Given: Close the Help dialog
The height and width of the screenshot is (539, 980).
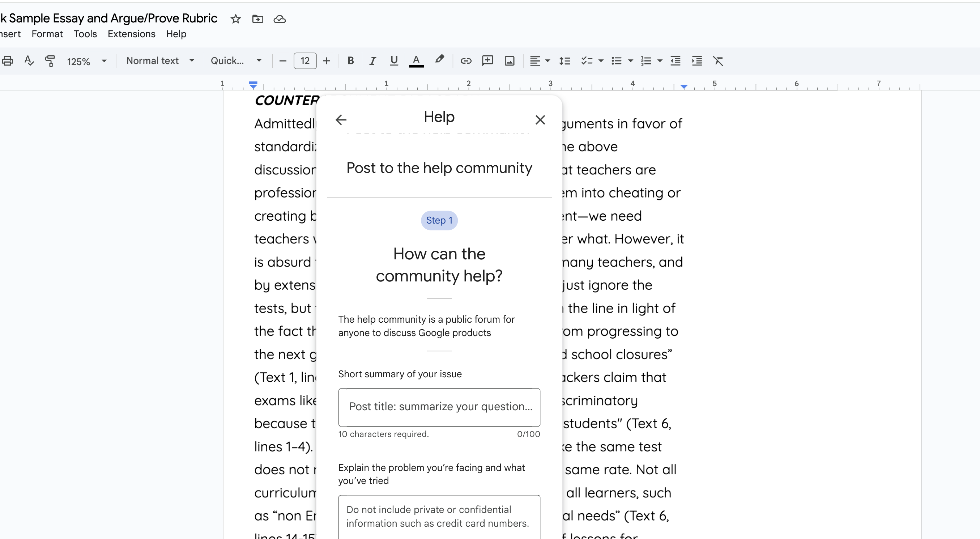Looking at the screenshot, I should [x=540, y=120].
